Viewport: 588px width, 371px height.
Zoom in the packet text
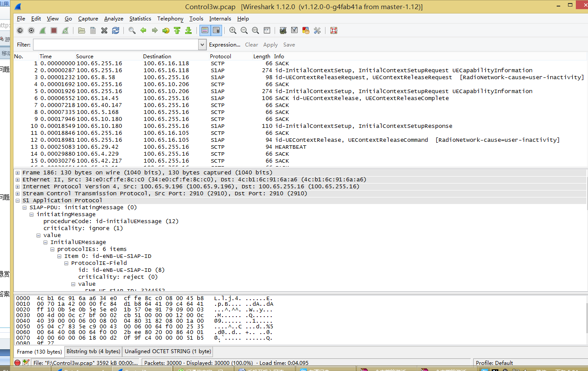point(233,30)
